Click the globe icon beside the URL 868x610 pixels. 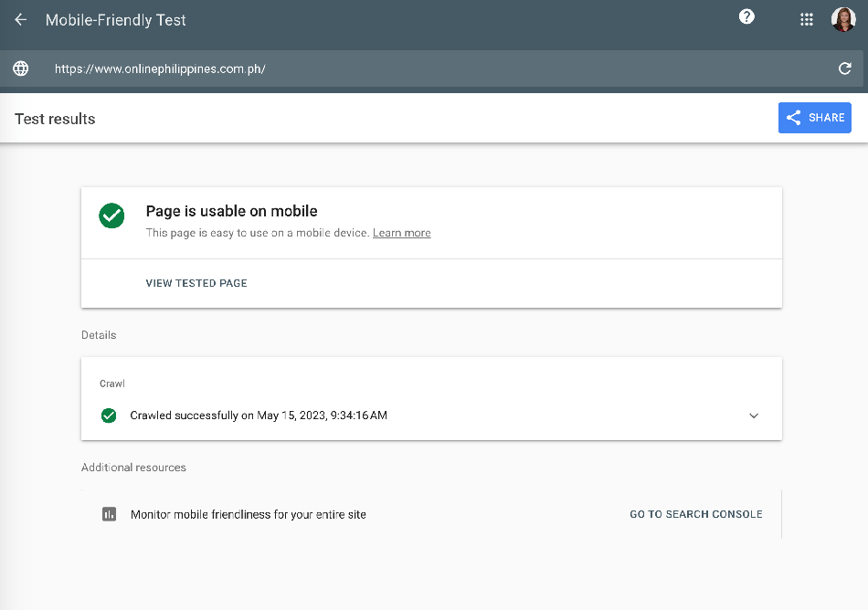coord(20,68)
